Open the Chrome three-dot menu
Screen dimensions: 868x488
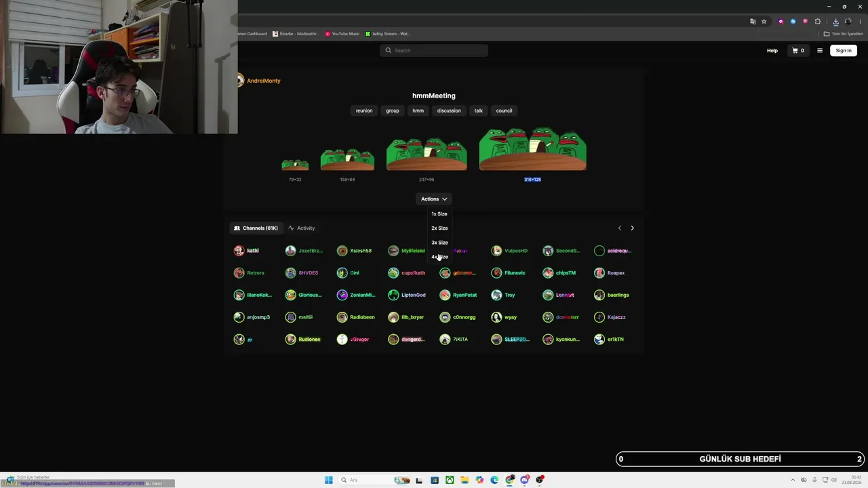click(x=859, y=22)
